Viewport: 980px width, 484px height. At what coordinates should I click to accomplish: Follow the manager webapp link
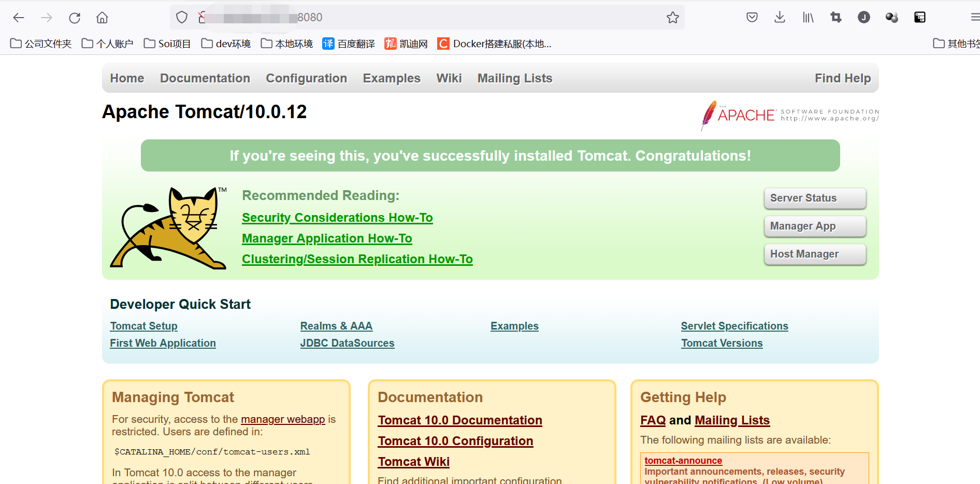[283, 419]
